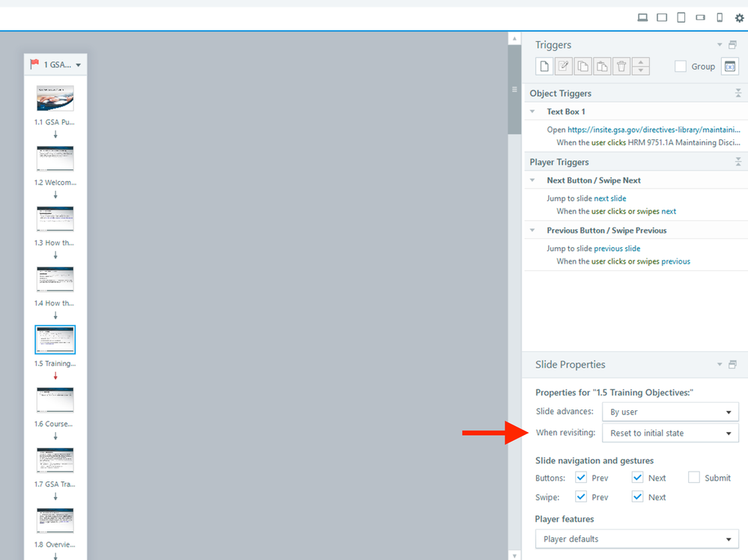The width and height of the screenshot is (748, 560).
Task: Open the Player features dropdown
Action: point(637,539)
